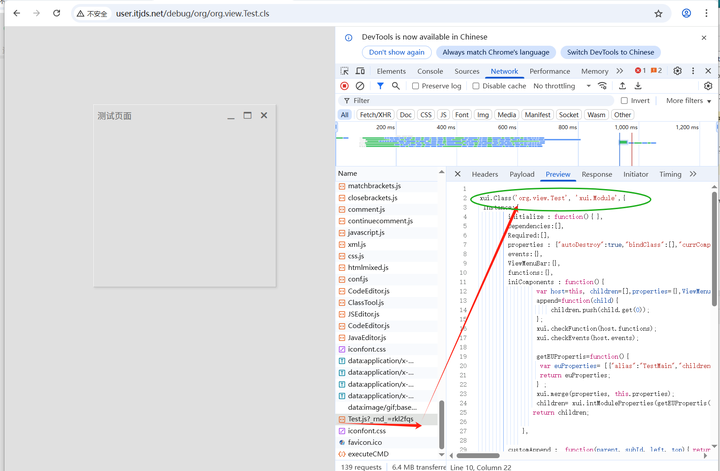Open network search magnifier

pos(395,86)
